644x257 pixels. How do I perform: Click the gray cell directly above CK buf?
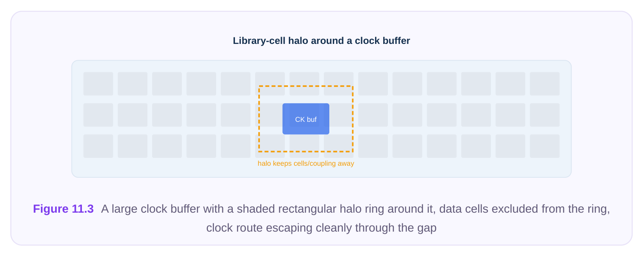click(304, 84)
